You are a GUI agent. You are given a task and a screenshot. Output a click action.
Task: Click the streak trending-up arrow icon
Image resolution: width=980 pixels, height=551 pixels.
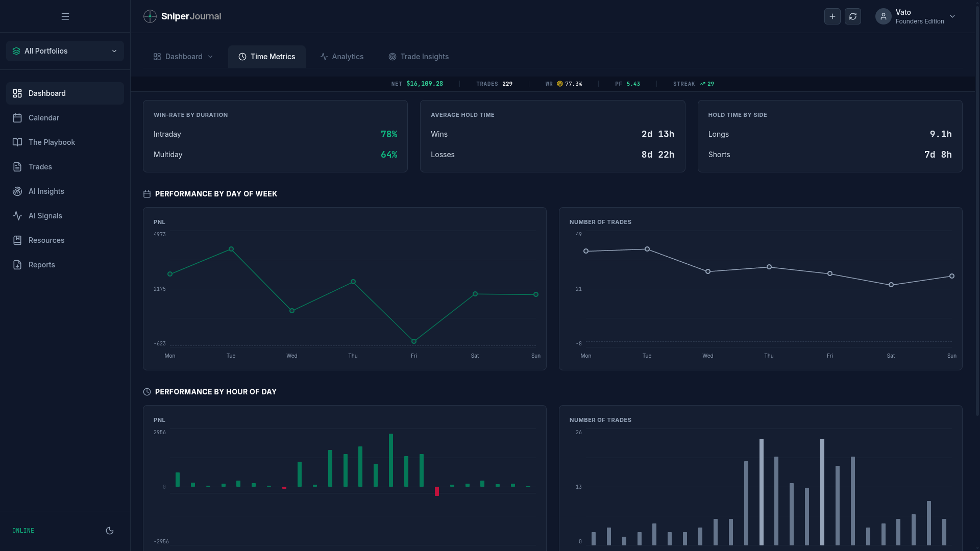pos(702,84)
